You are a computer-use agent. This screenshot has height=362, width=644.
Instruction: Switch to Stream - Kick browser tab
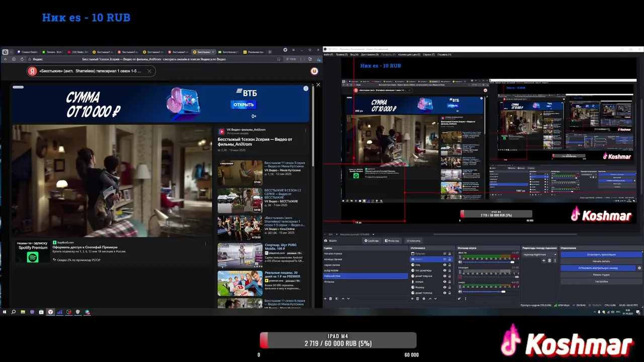coord(52,52)
